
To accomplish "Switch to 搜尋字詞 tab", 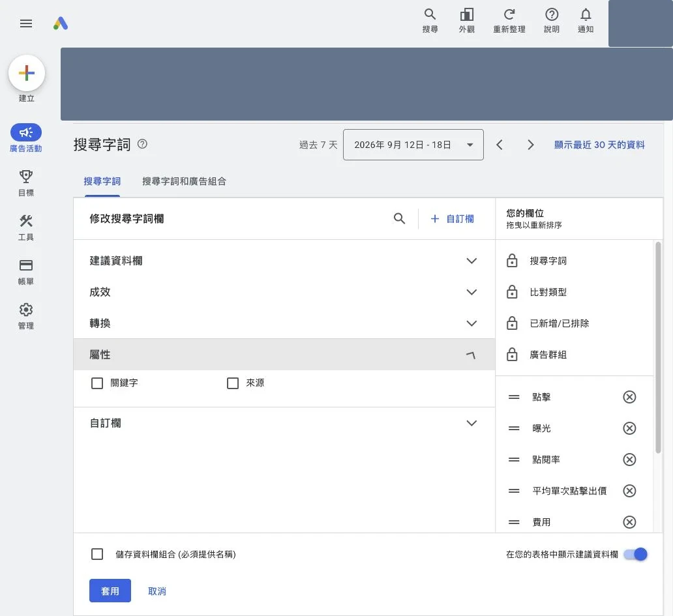I will tap(102, 181).
